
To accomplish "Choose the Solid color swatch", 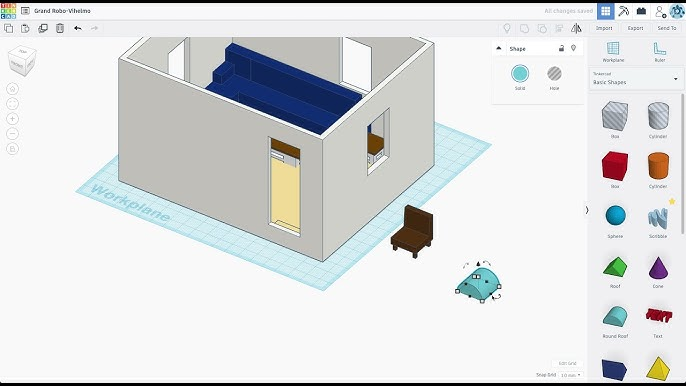I will pyautogui.click(x=520, y=74).
